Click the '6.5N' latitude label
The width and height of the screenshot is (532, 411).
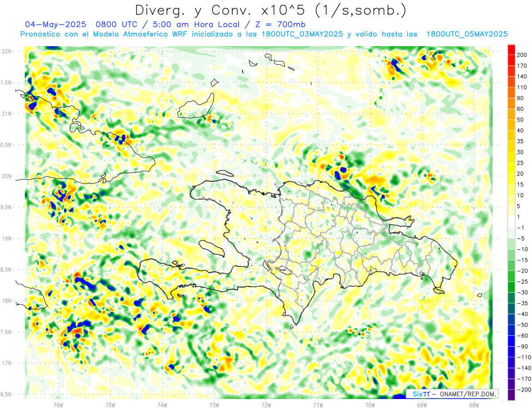click(x=7, y=394)
